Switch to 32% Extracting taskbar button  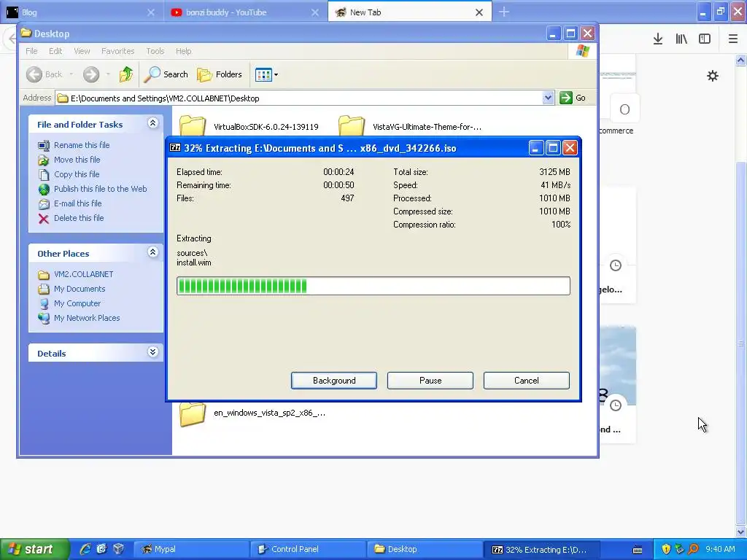click(542, 549)
